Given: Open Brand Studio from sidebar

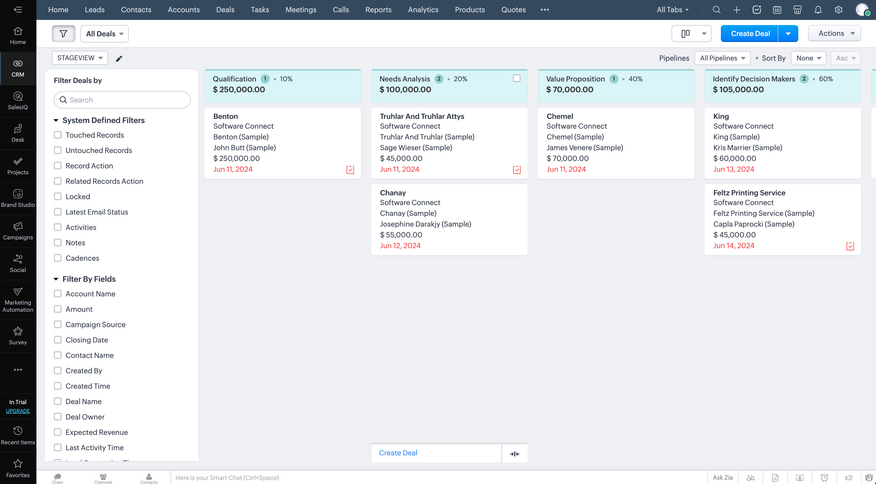Looking at the screenshot, I should 18,198.
